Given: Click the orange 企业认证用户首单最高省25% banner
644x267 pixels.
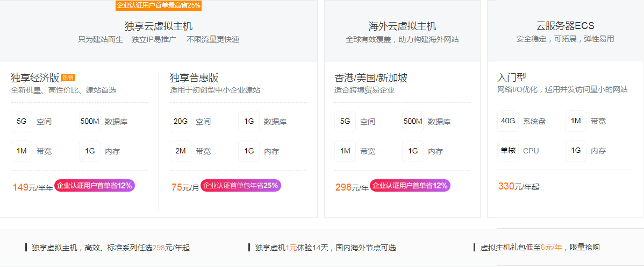Looking at the screenshot, I should 159,5.
